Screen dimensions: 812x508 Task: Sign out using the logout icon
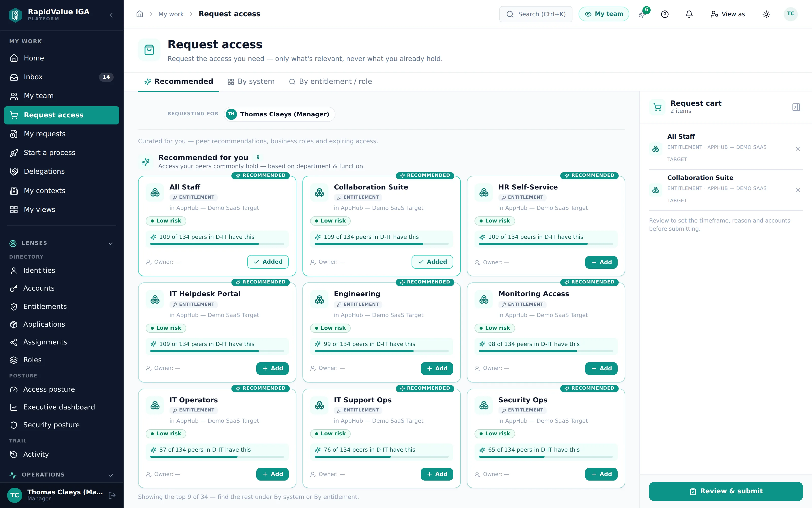click(112, 495)
